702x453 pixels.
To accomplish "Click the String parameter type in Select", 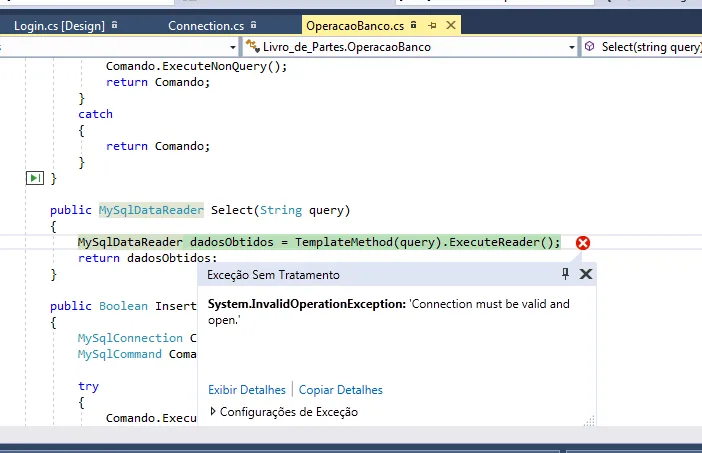I will coord(281,210).
